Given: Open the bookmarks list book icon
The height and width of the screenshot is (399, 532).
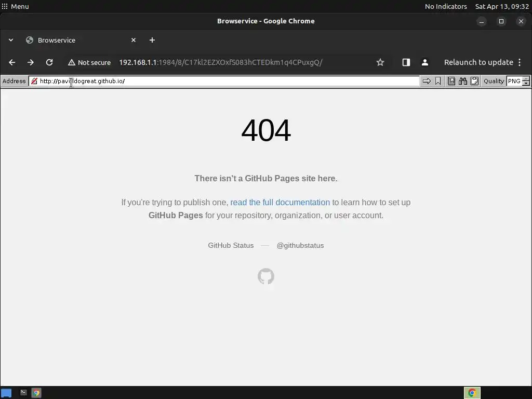Looking at the screenshot, I should pos(451,81).
